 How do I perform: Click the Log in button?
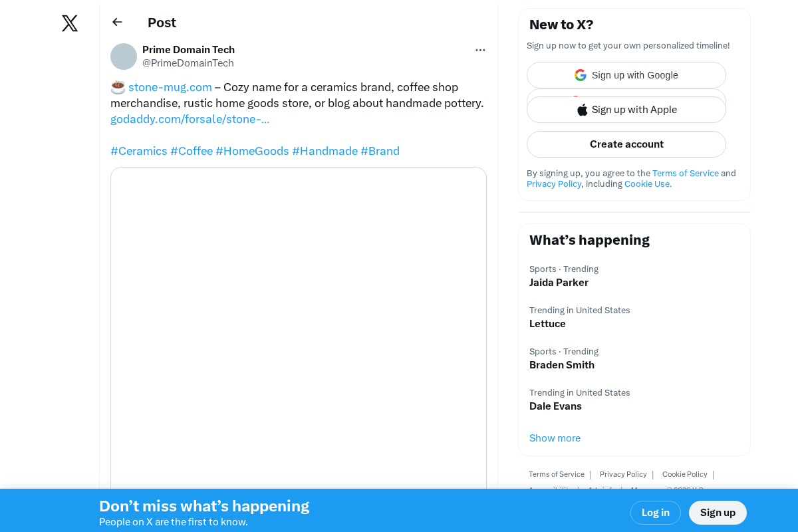coord(655,512)
